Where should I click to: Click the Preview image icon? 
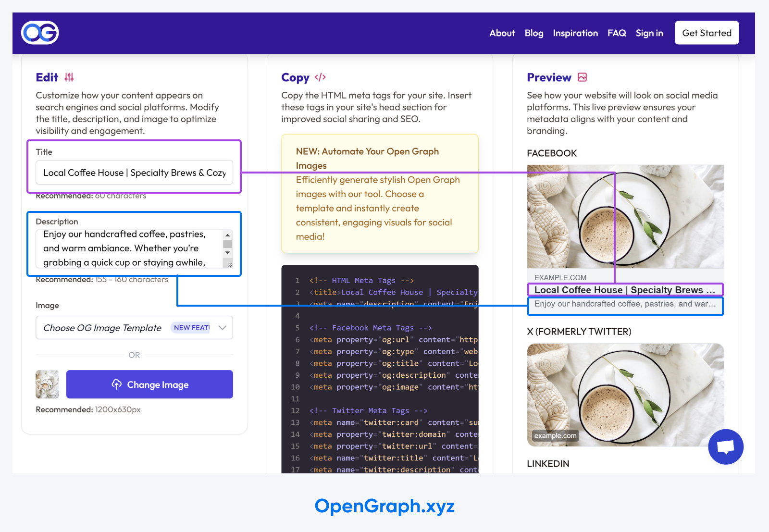point(582,77)
